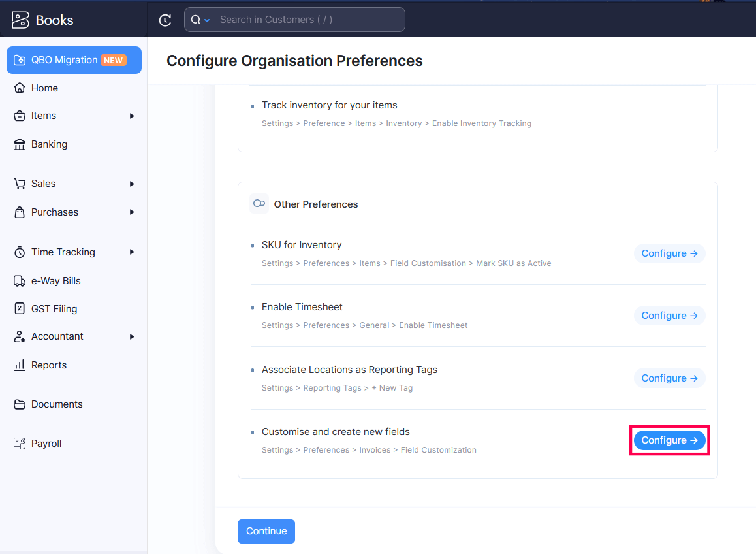756x554 pixels.
Task: Expand the Items sidebar menu
Action: coord(131,116)
